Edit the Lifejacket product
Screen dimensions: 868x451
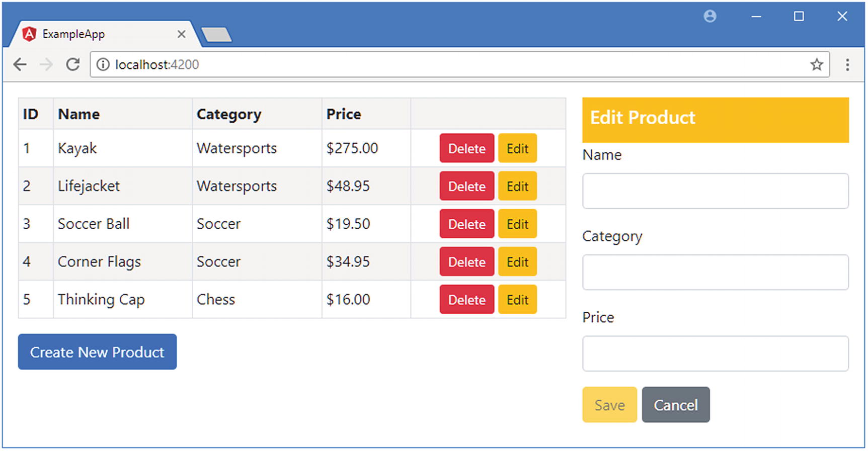pyautogui.click(x=517, y=186)
